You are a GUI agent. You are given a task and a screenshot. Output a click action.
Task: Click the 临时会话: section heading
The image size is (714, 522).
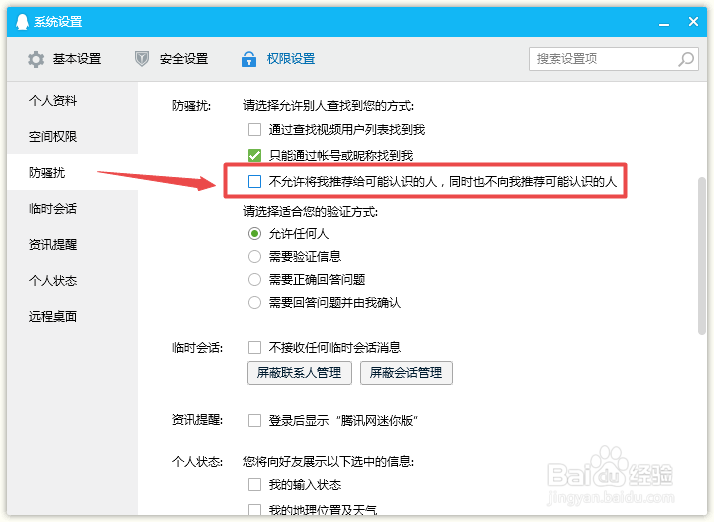pos(198,348)
